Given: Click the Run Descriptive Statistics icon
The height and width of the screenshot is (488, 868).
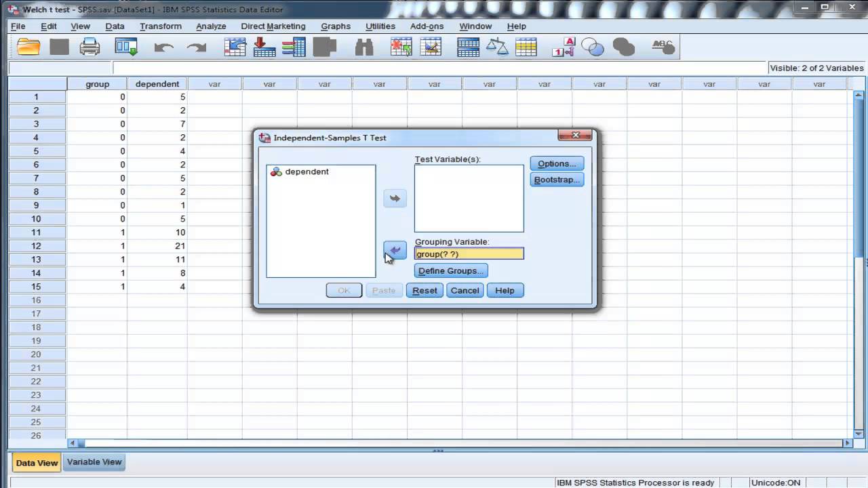Looking at the screenshot, I should (325, 47).
